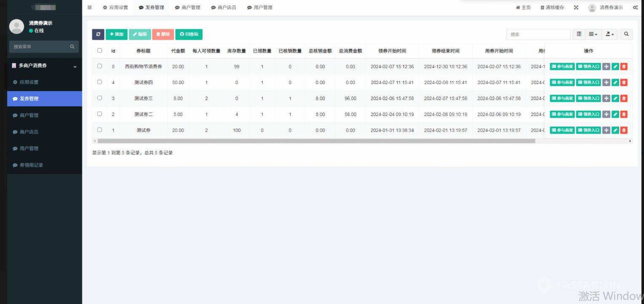Open 发券管理 in the sidebar
Image resolution: width=644 pixels, height=304 pixels.
(x=45, y=99)
